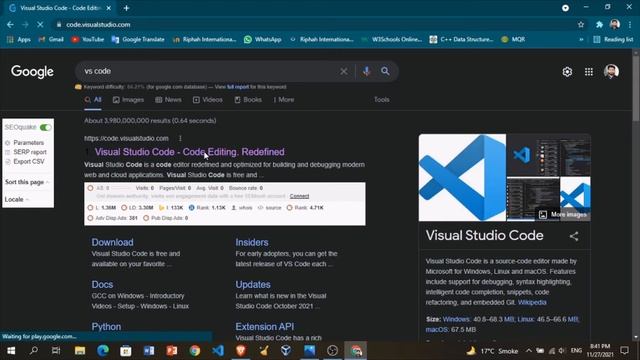This screenshot has height=360, width=640.
Task: Open the Python sitelink
Action: pos(106,327)
